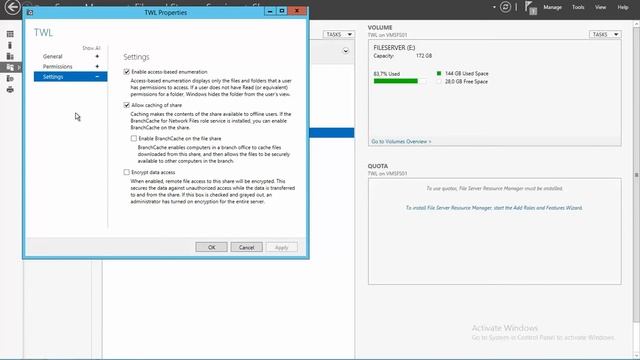Click the 83.7% Used capacity bar

pyautogui.click(x=400, y=81)
